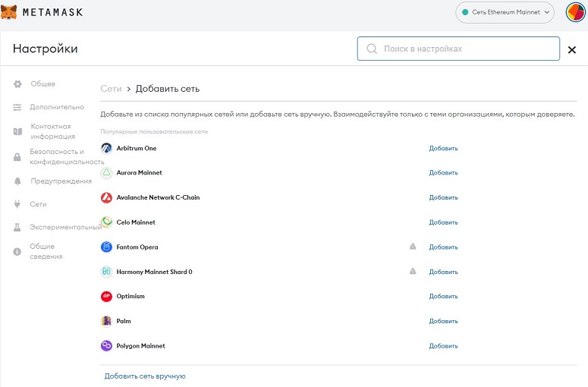
Task: Click the Optimism network icon
Action: point(106,296)
